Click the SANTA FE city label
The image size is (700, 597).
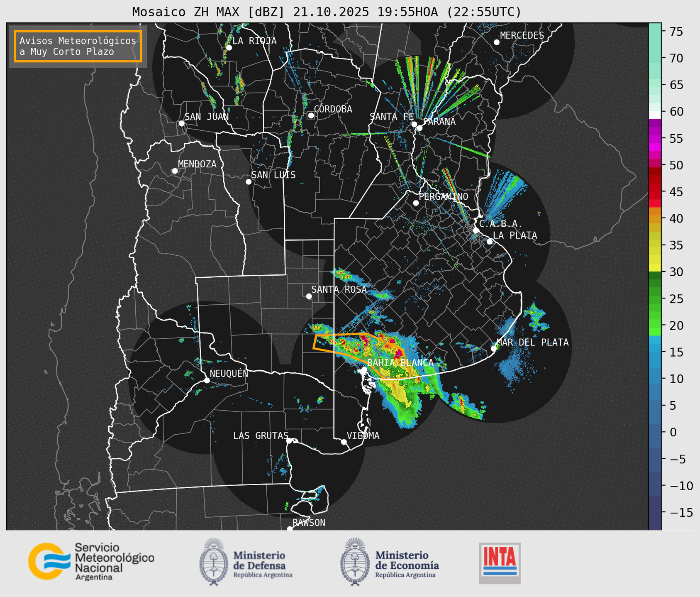click(392, 117)
